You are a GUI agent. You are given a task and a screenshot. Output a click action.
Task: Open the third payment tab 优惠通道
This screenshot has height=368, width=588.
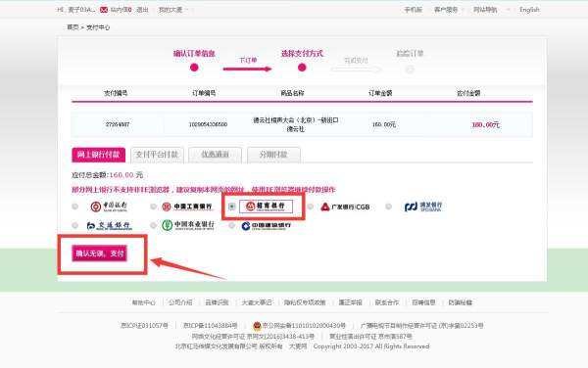pos(216,155)
